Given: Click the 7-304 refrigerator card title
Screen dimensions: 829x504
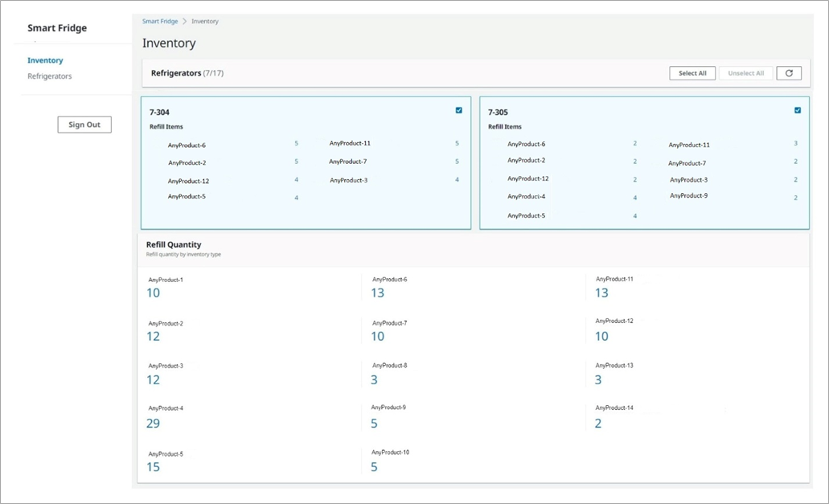Looking at the screenshot, I should (x=159, y=112).
